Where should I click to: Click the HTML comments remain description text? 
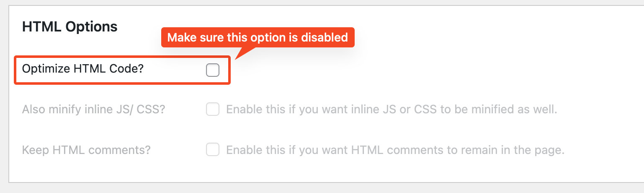395,150
